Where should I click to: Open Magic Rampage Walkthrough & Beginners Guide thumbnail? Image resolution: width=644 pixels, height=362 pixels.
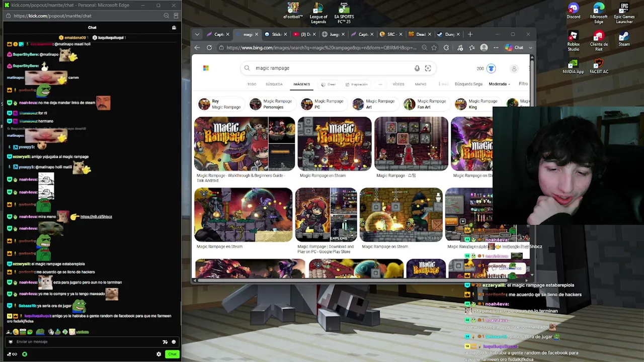pos(245,144)
